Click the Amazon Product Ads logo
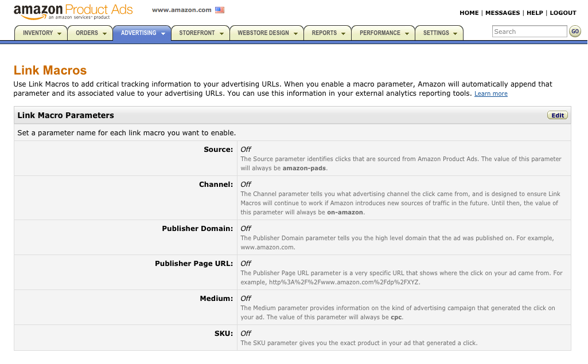Screen dimensions: 588x364 [x=73, y=11]
